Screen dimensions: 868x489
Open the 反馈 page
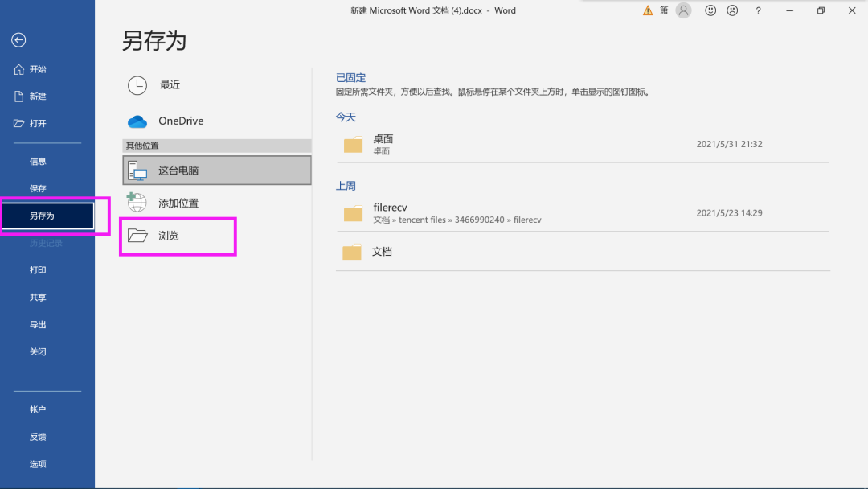pyautogui.click(x=38, y=437)
